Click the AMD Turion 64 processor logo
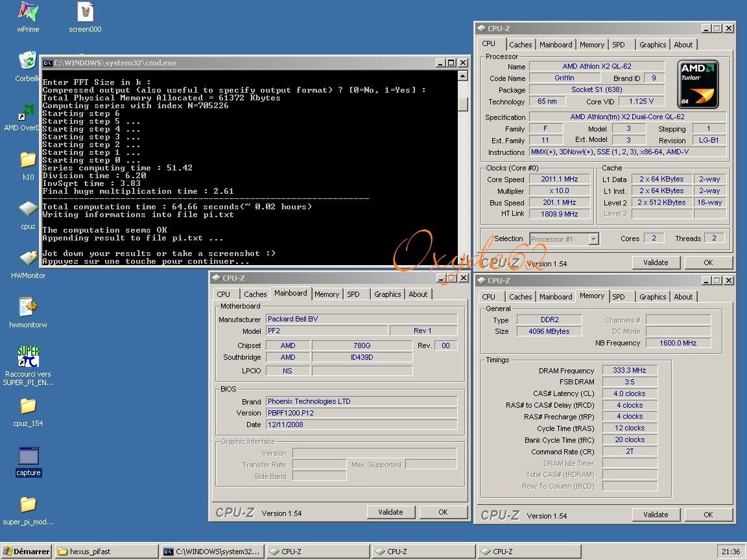747x560 pixels. click(x=698, y=84)
